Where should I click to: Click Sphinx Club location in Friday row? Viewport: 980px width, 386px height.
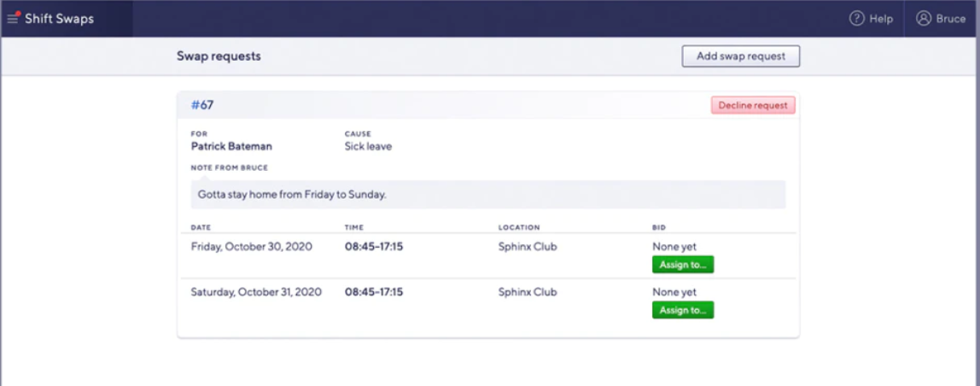[x=528, y=247]
